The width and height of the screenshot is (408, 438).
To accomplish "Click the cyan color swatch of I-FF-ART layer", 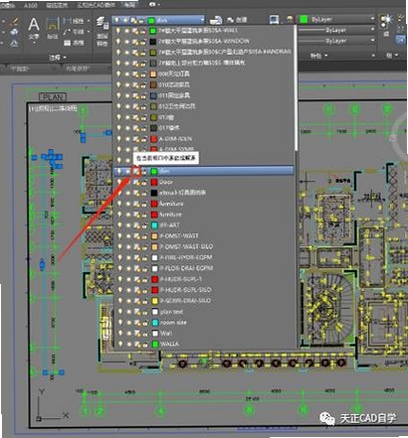I will click(154, 225).
